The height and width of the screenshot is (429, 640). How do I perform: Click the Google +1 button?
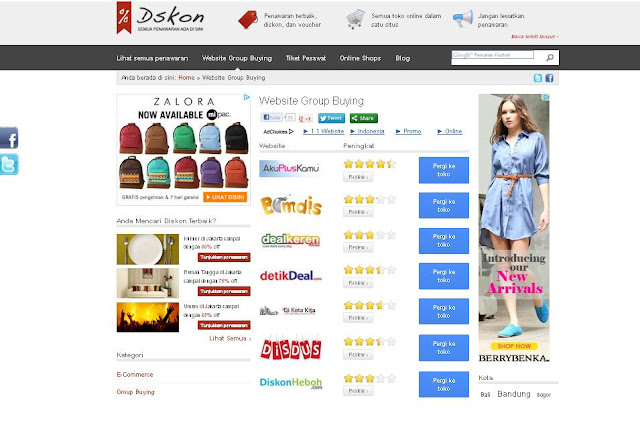click(x=305, y=118)
